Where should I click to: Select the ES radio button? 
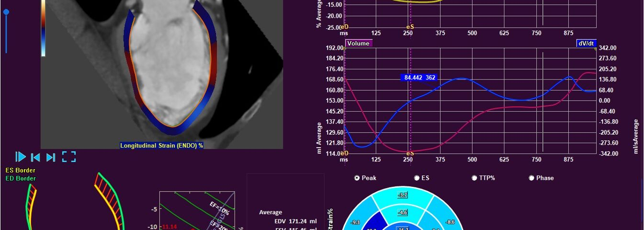pyautogui.click(x=417, y=178)
